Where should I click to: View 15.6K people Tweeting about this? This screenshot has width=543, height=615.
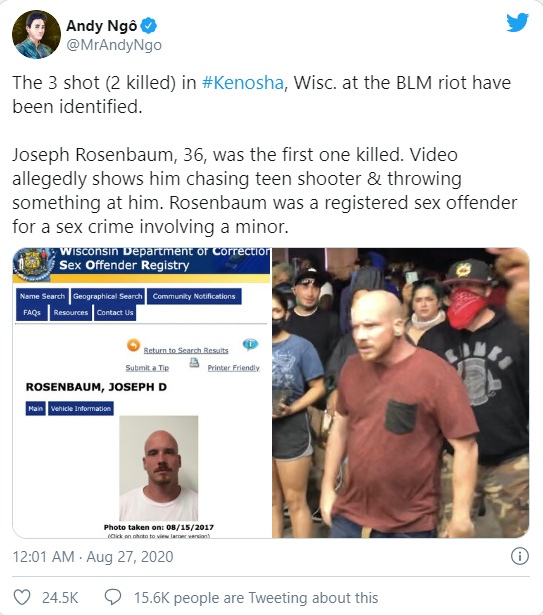[x=256, y=598]
